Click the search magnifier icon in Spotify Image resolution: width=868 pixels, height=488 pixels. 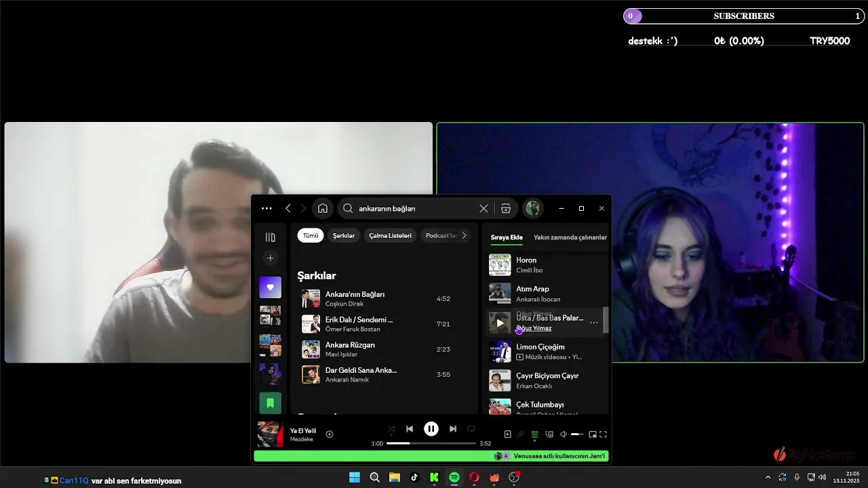(x=348, y=209)
